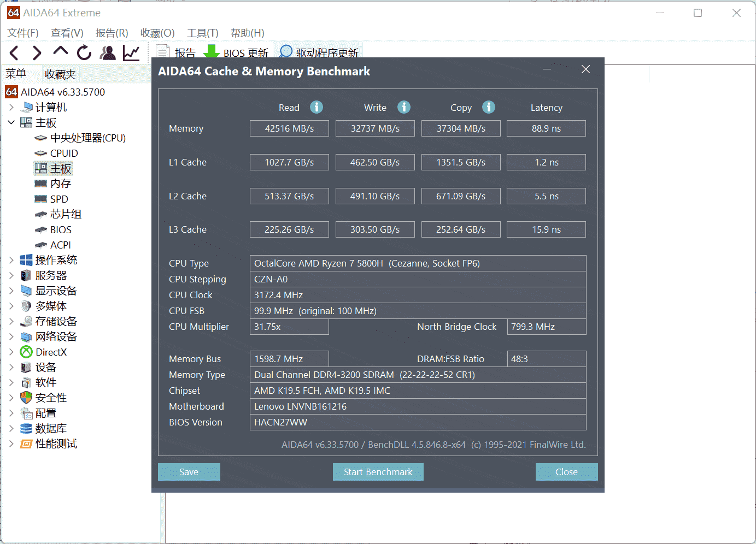Click the Memory Read value 42516 MB/s

[x=289, y=128]
